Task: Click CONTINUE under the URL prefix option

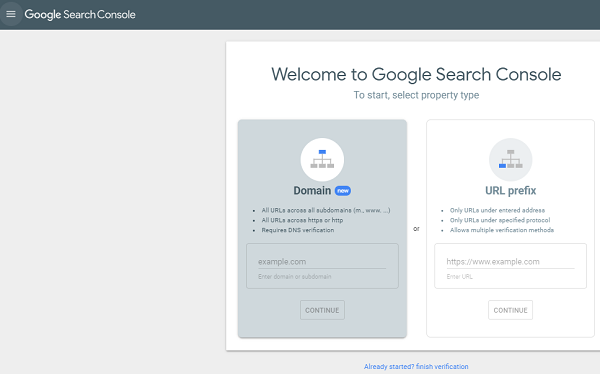Action: point(510,310)
